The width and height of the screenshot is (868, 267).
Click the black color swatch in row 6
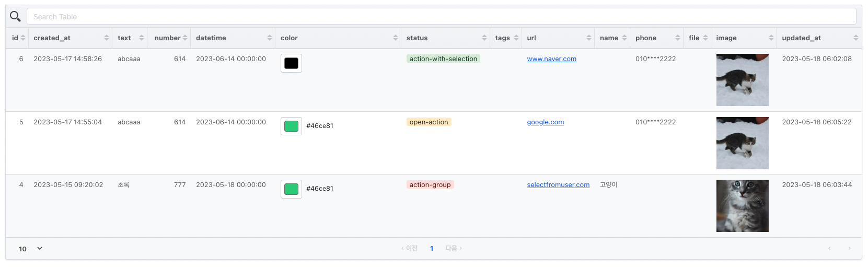[291, 63]
